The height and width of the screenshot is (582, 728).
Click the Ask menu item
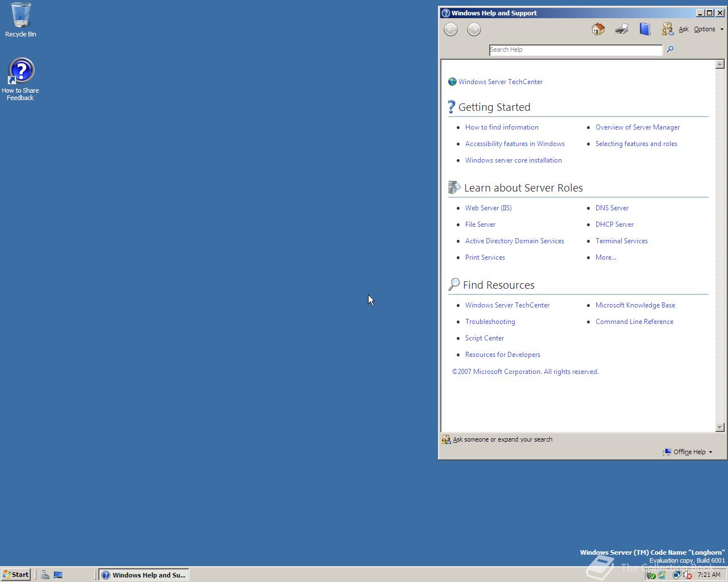684,29
